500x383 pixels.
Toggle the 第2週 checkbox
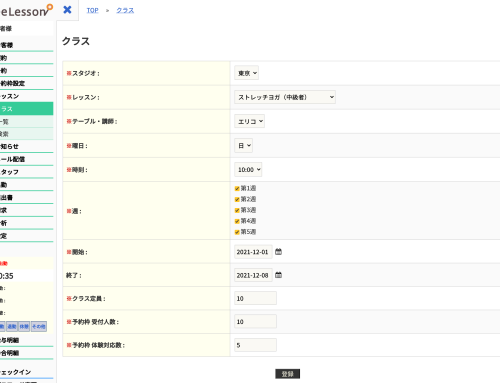point(237,199)
